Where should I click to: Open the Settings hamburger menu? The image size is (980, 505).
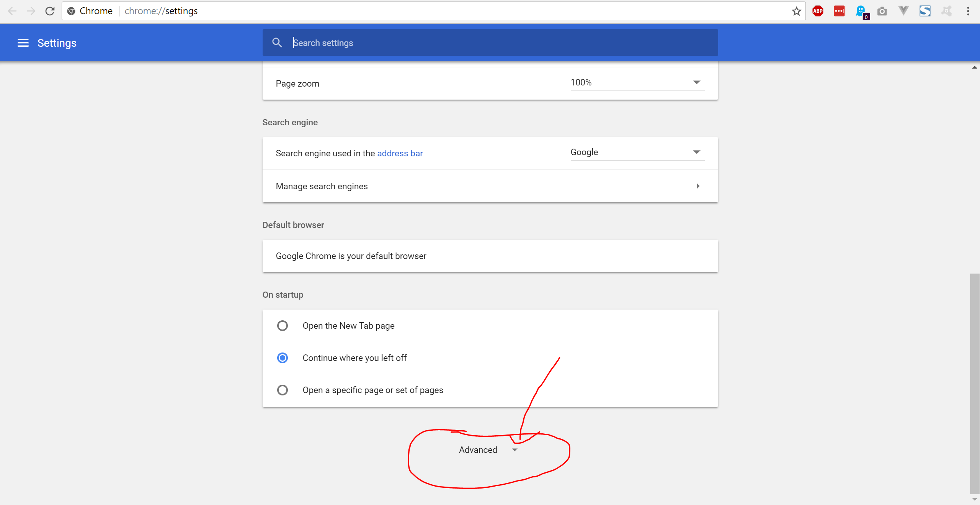pos(23,43)
